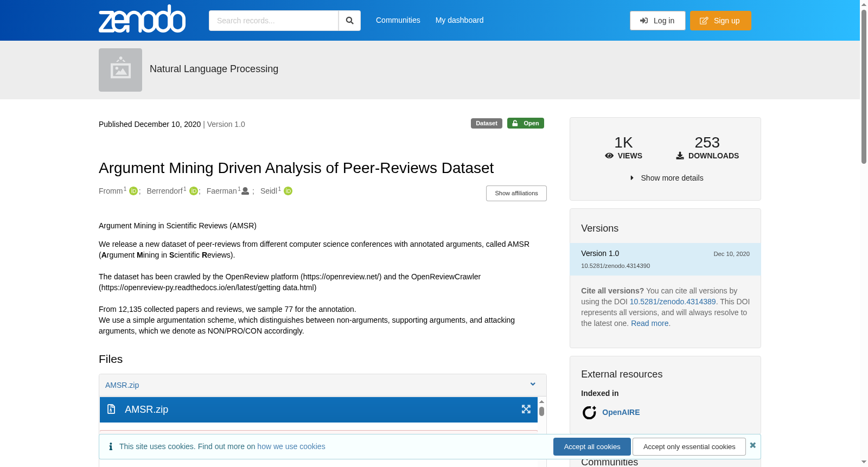Click the zip file icon in preview header
Viewport: 868px width, 467px height.
click(x=111, y=409)
